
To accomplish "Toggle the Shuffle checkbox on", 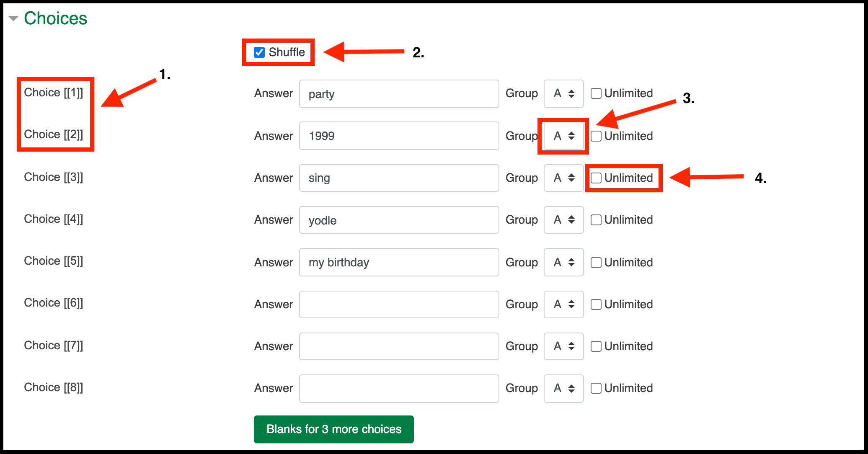I will click(x=259, y=52).
